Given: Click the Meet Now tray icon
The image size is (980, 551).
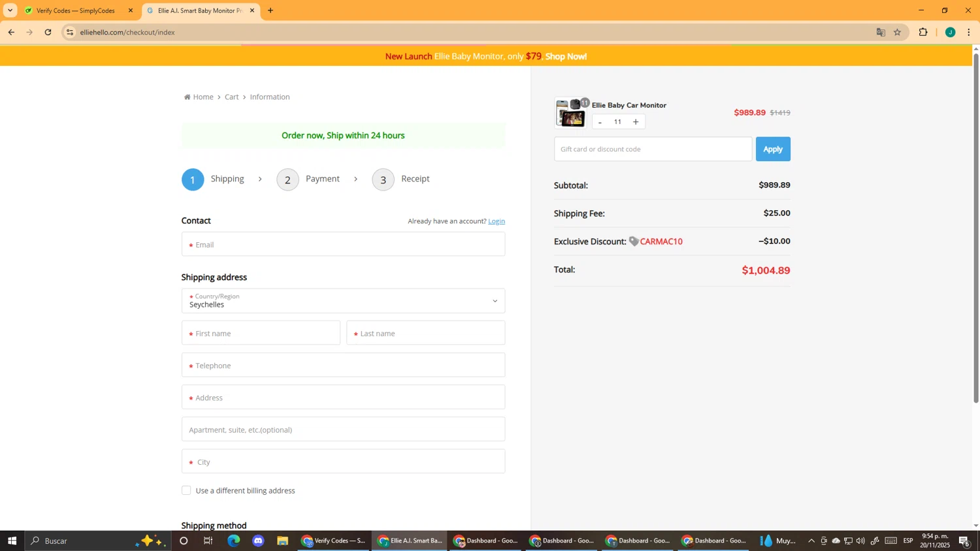Looking at the screenshot, I should coord(824,541).
